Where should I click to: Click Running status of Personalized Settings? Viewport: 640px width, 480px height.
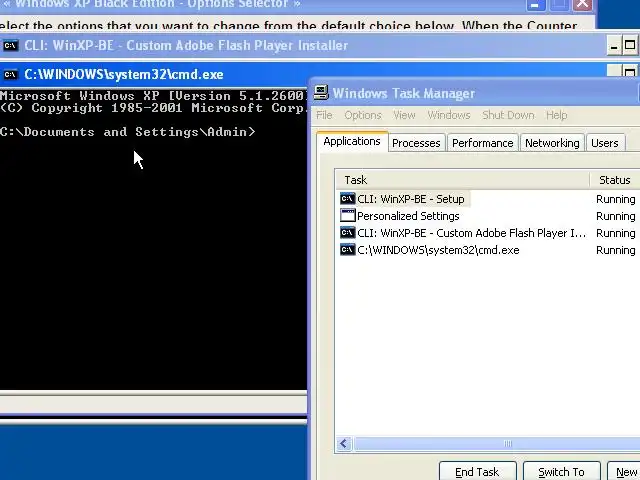coord(616,216)
